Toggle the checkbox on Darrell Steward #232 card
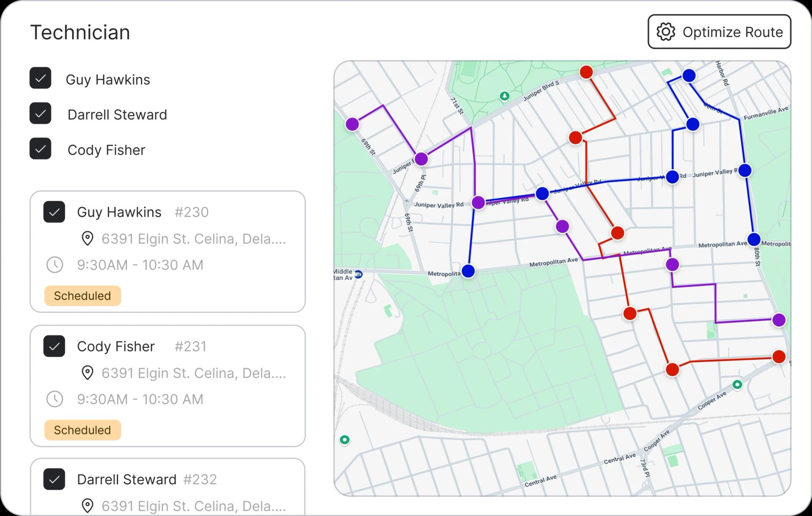This screenshot has width=812, height=516. pos(54,480)
